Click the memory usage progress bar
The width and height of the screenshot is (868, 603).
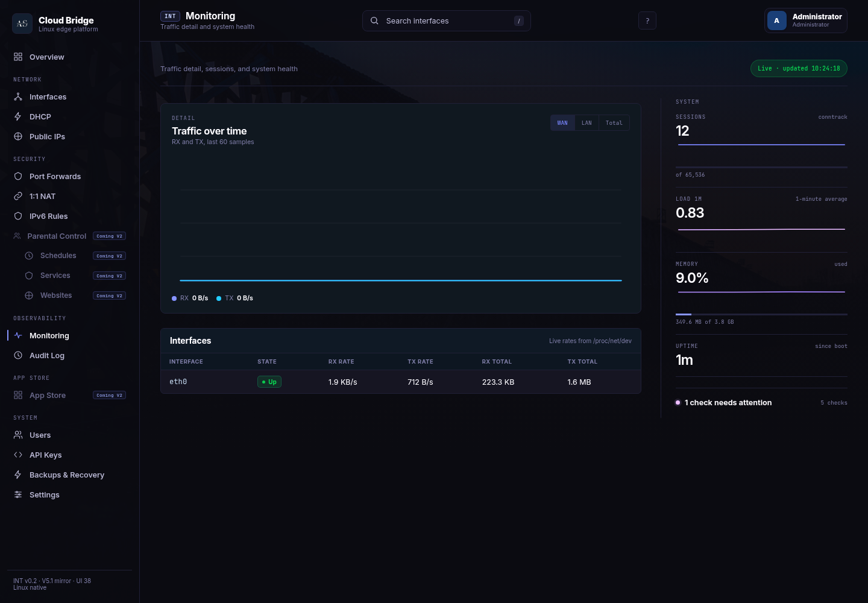point(761,314)
